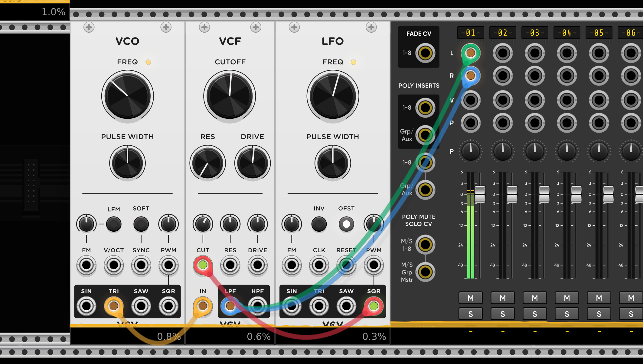The image size is (643, 364).
Task: Click the plus expander on the VCO top left
Action: point(88,27)
